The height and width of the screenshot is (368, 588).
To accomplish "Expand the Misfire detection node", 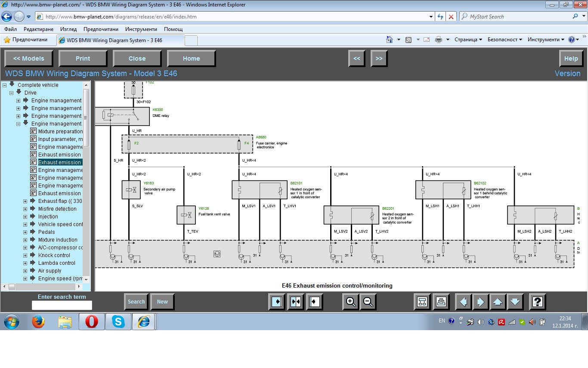I will coord(25,209).
